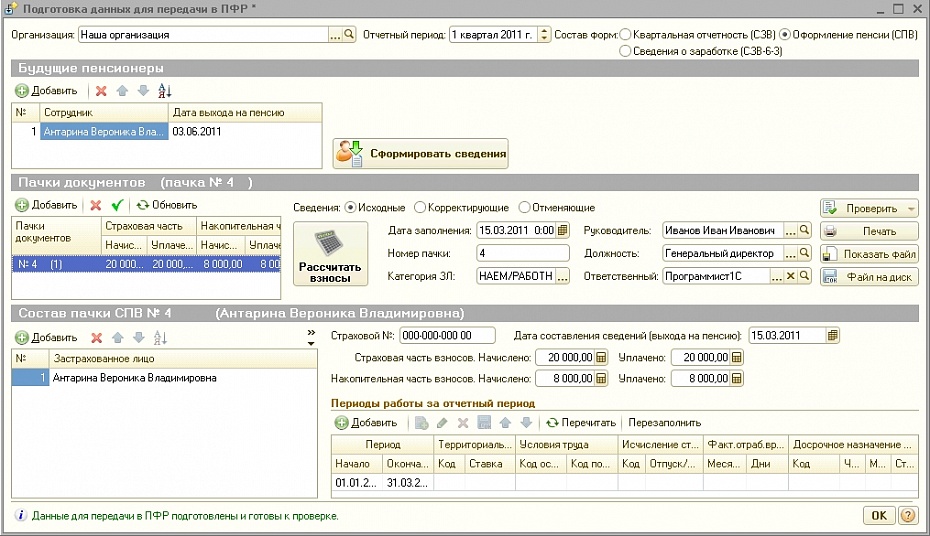Image resolution: width=930 pixels, height=536 pixels.
Task: Open calculator for Страховая часть Начислено
Action: coord(601,358)
